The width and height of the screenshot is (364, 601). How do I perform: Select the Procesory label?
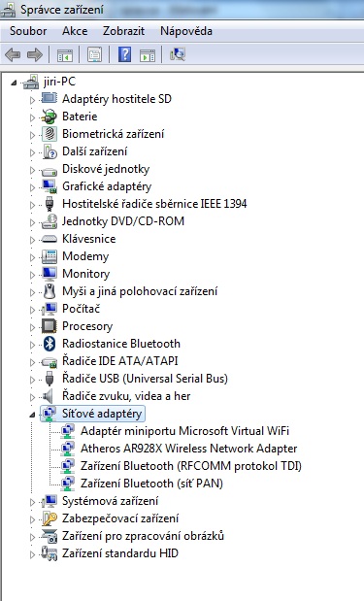(x=87, y=326)
